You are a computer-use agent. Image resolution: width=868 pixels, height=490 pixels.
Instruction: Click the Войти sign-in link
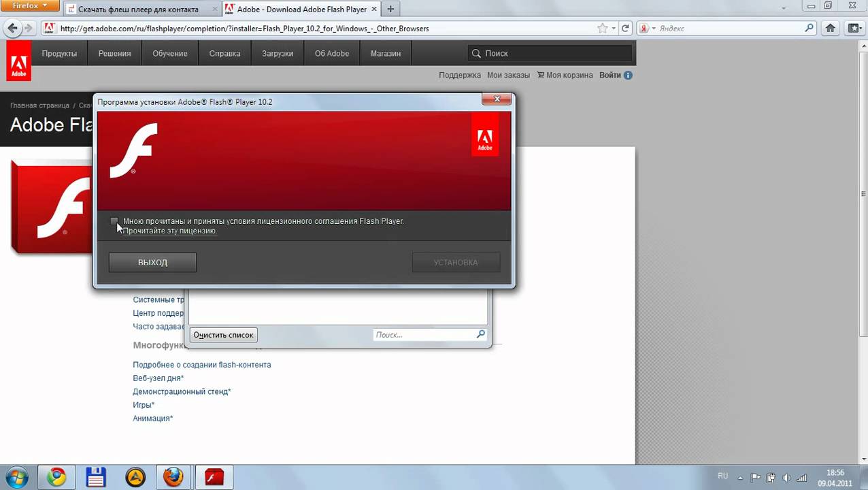(610, 75)
